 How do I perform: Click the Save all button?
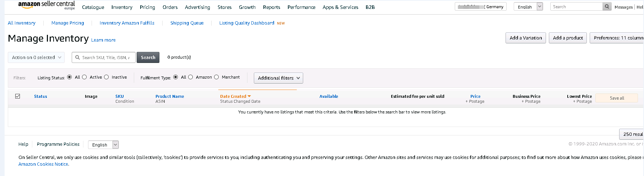point(617,98)
